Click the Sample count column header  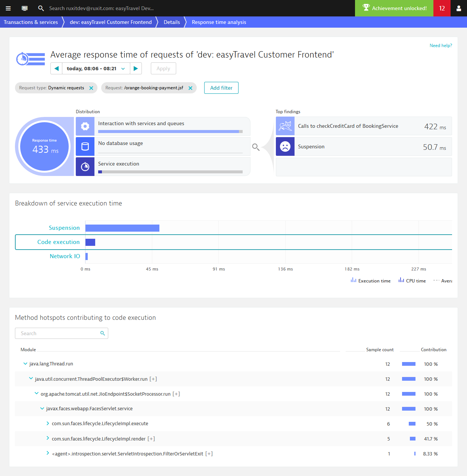click(380, 350)
